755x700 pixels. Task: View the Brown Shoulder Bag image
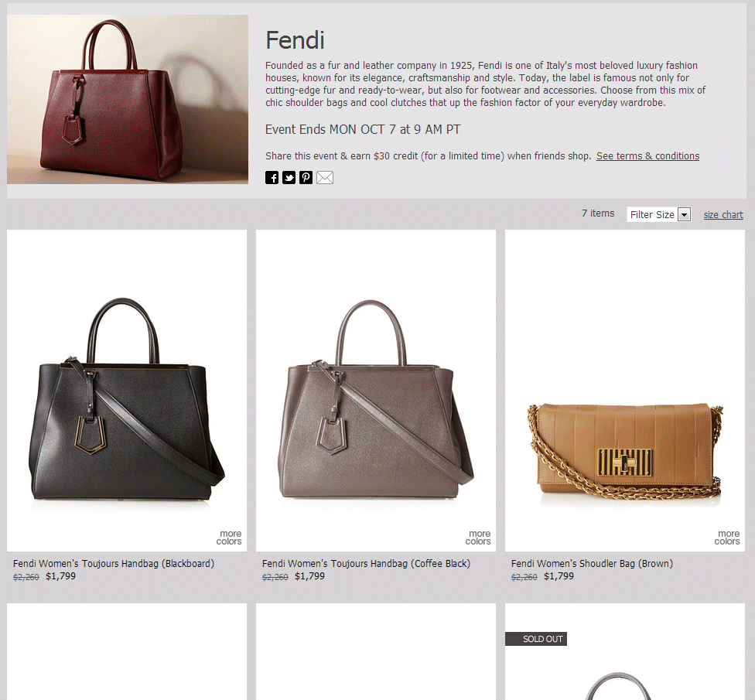click(x=624, y=391)
